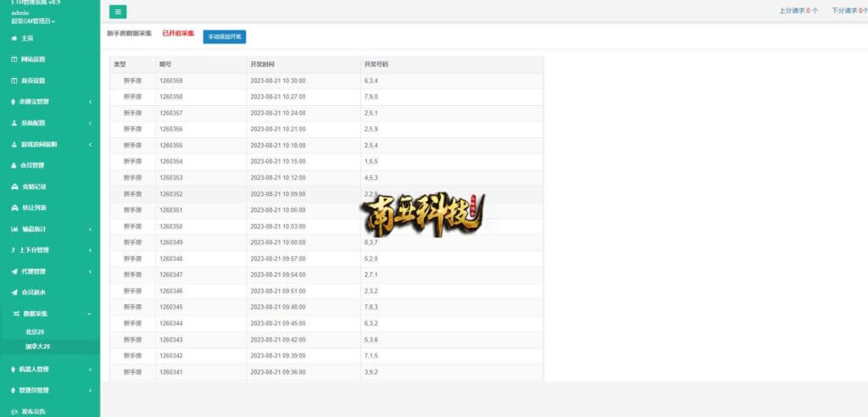Screen dimensions: 868x417
Task: Click draw numbers 8,3,7
Action: pos(371,242)
